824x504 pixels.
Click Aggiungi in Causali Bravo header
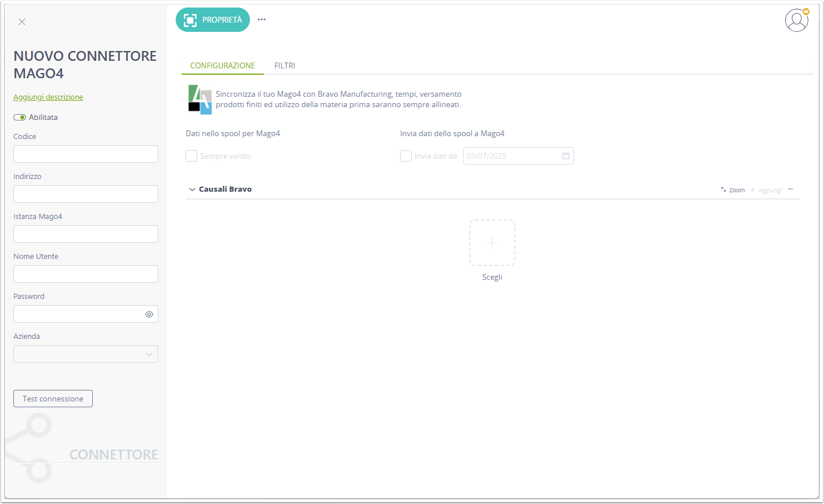[766, 190]
